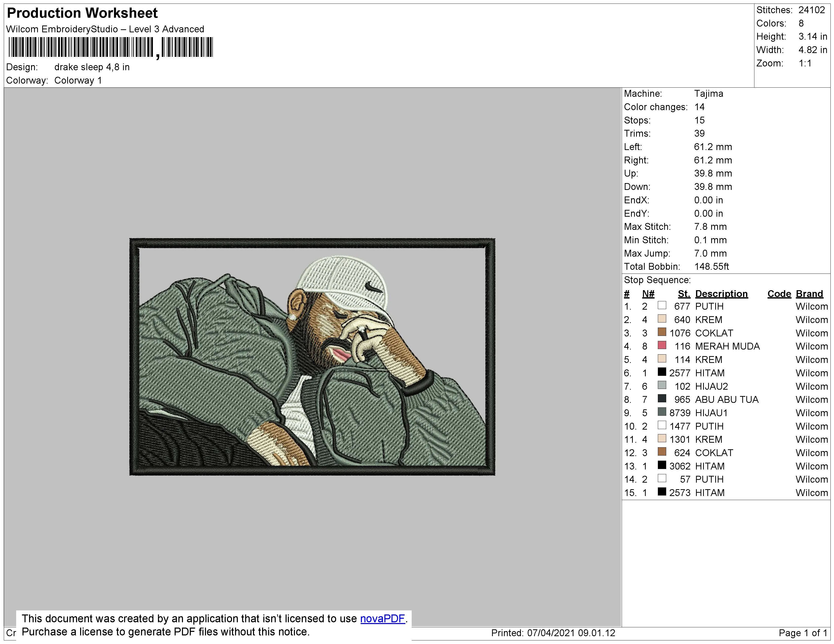834x644 pixels.
Task: Select the embroidery design preview image
Action: coord(312,357)
